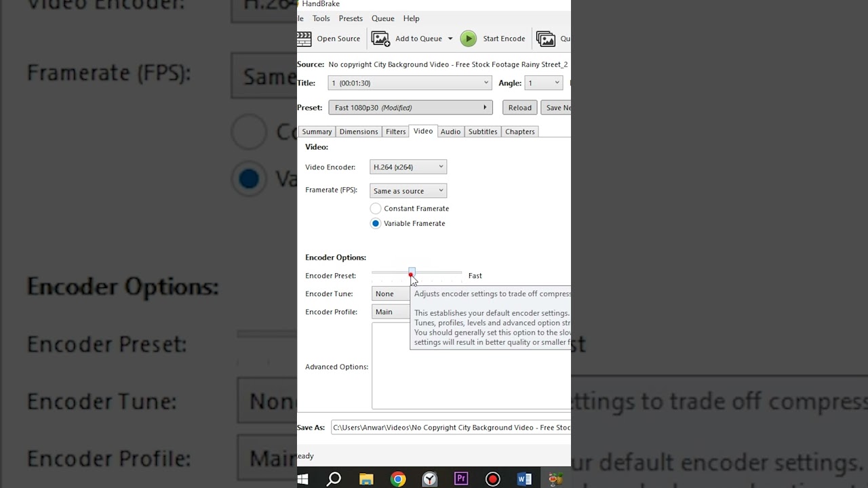Viewport: 868px width, 488px height.
Task: Open File Explorer from the taskbar
Action: tap(366, 479)
